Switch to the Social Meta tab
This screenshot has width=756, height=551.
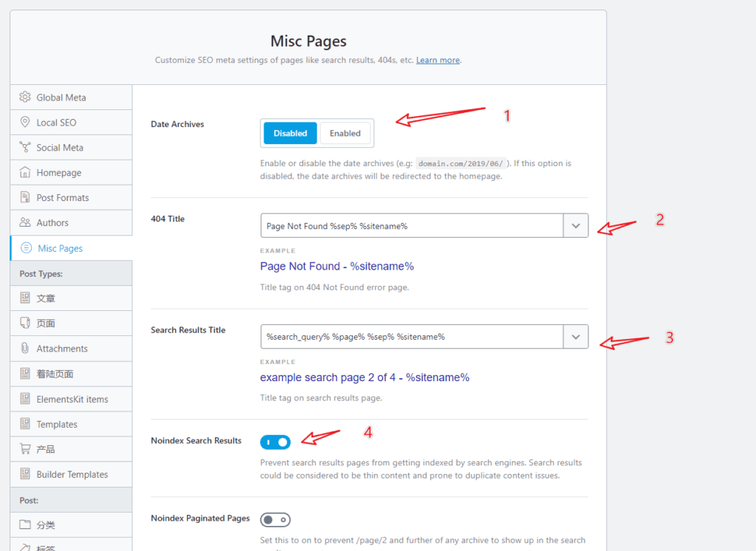(72, 148)
